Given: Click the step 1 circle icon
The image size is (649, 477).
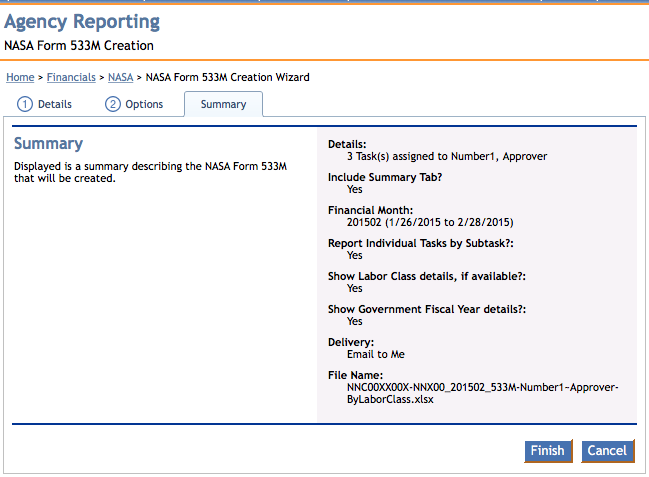Looking at the screenshot, I should pos(24,104).
